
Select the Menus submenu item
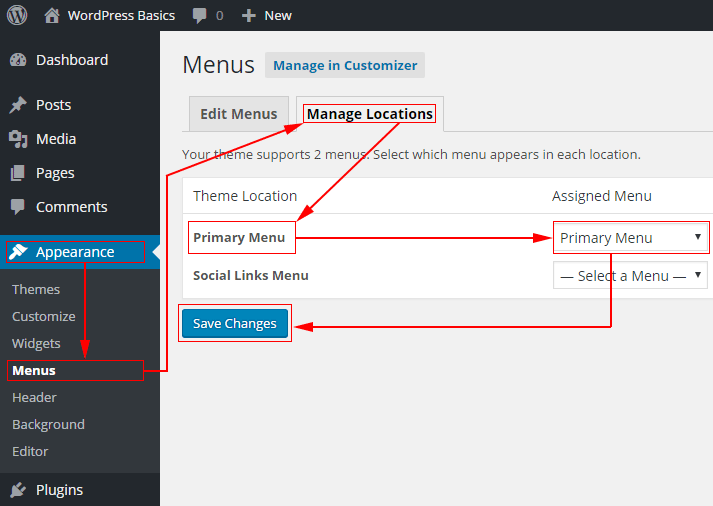pos(34,371)
